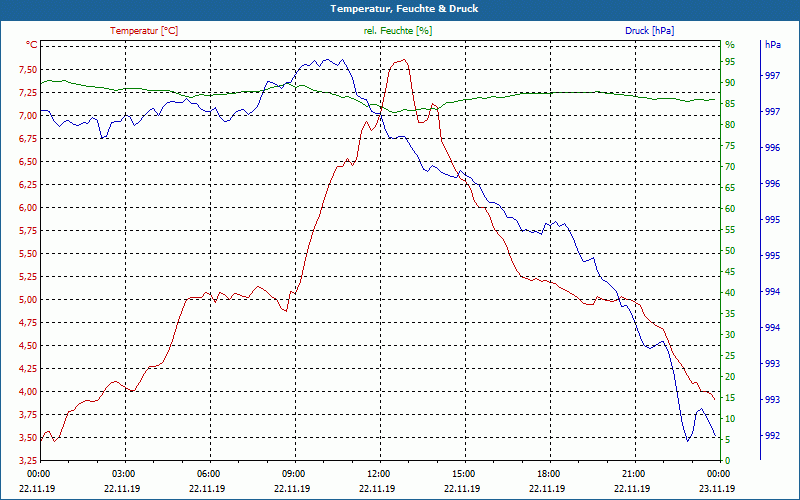Select the green 'rel. Feuchte [%]' legend label
The height and width of the screenshot is (500, 800).
pos(398,31)
